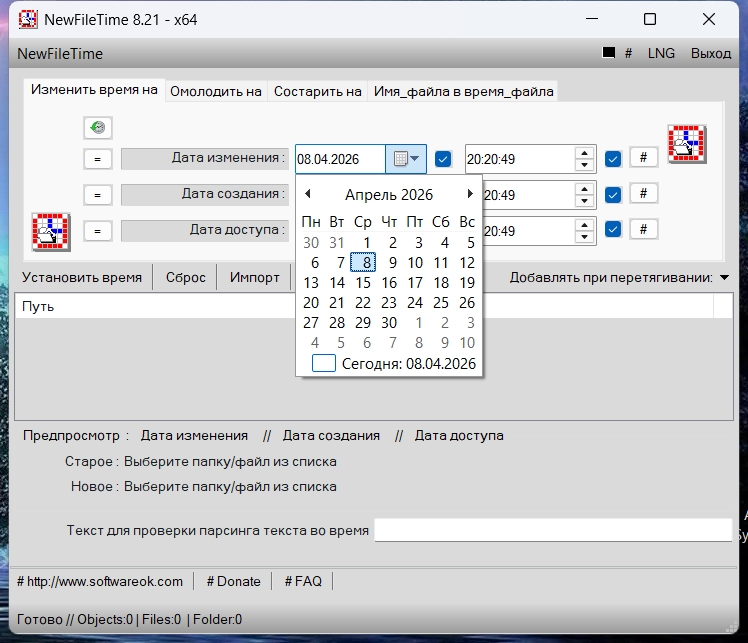Switch to the Состарить на tab

[x=318, y=91]
